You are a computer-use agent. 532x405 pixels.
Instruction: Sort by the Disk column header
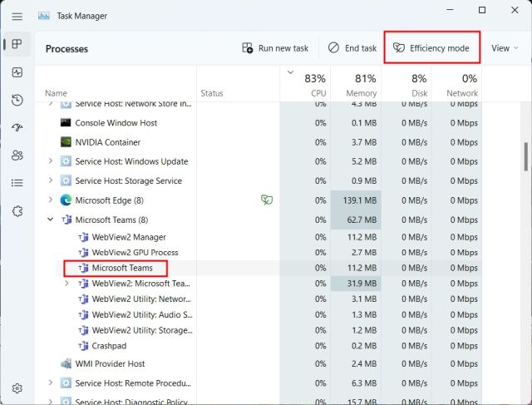(x=406, y=85)
